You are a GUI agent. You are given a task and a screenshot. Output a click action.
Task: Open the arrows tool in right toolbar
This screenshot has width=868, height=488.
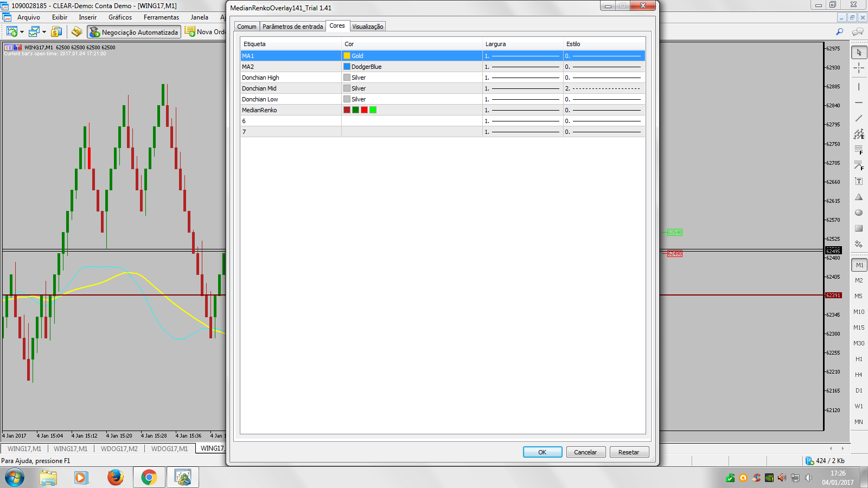859,244
